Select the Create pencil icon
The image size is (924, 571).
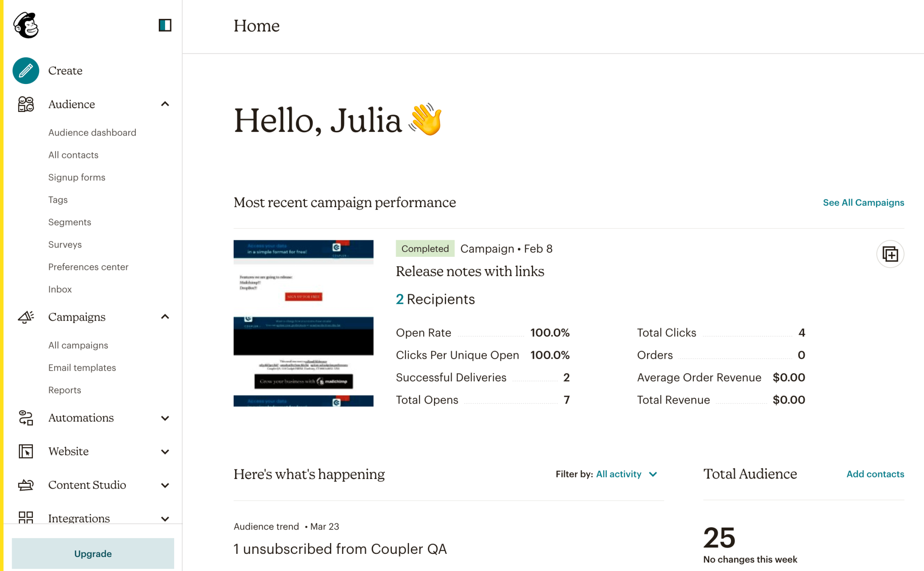pos(26,70)
